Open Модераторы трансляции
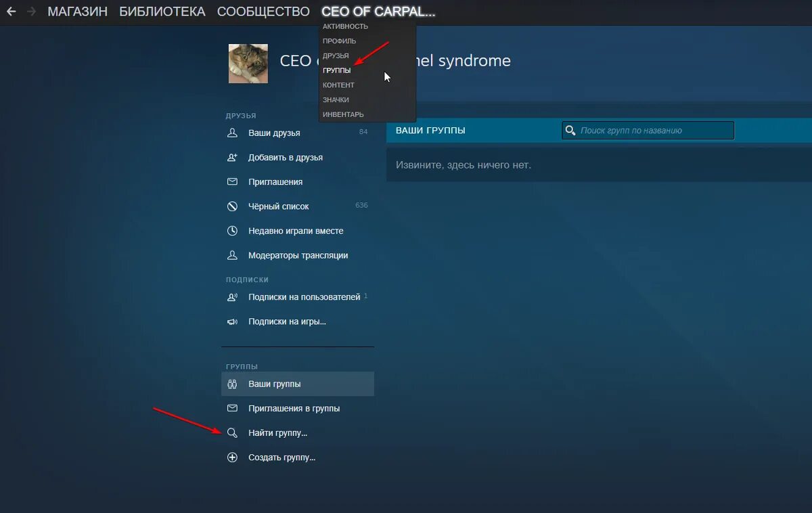Screen dimensions: 812x513 pyautogui.click(x=298, y=255)
